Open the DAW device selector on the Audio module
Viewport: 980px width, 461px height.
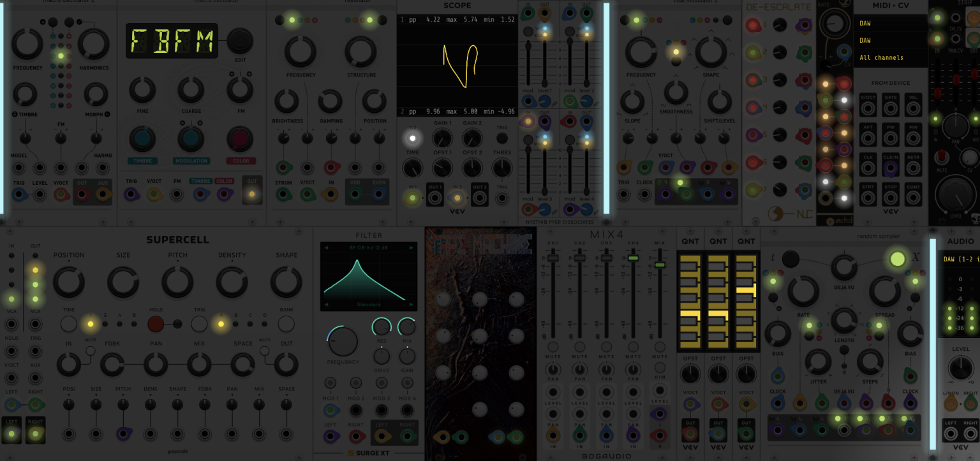point(960,259)
